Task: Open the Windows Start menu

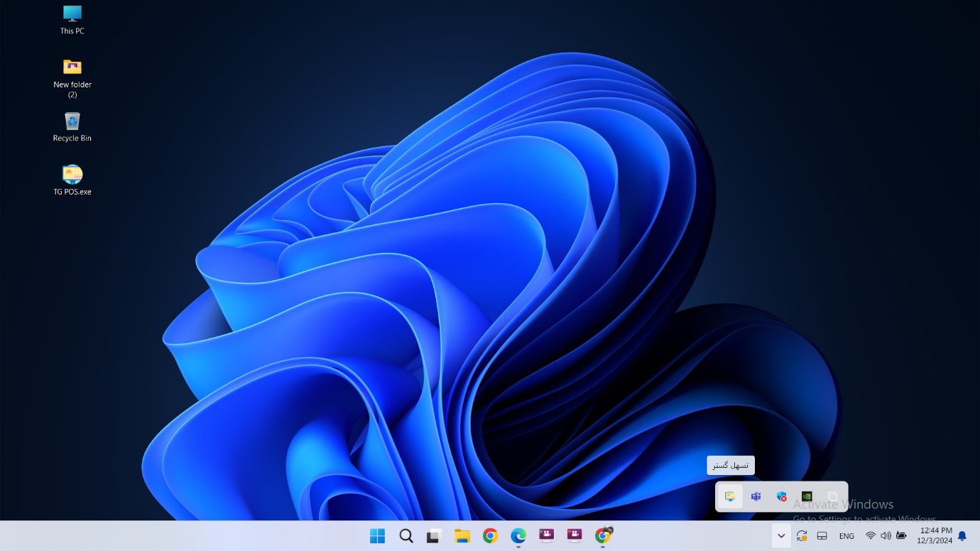Action: [377, 536]
